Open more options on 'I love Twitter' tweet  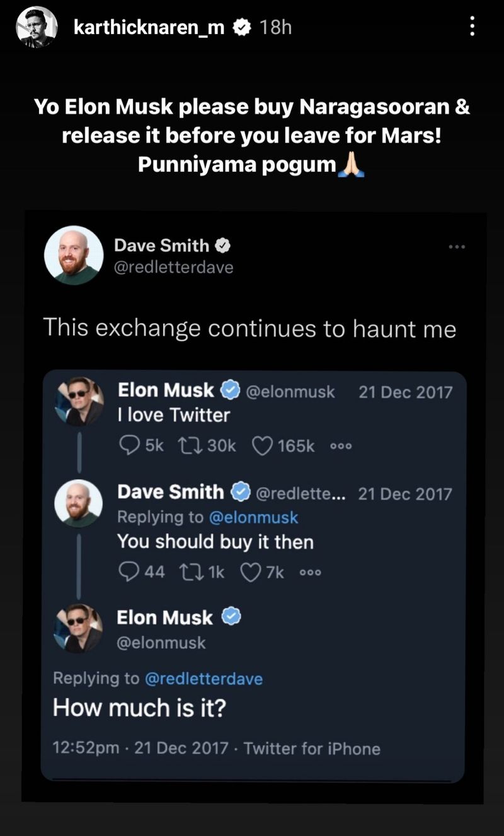click(x=341, y=446)
